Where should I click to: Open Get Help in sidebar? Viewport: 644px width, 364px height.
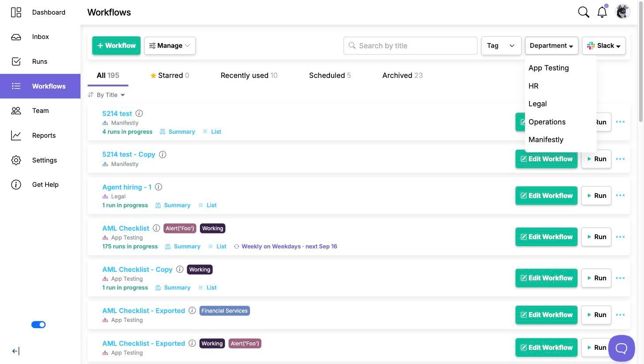(40, 185)
